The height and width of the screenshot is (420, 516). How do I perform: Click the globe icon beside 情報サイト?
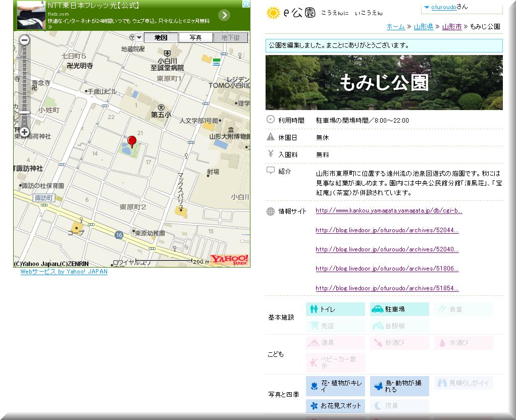271,212
